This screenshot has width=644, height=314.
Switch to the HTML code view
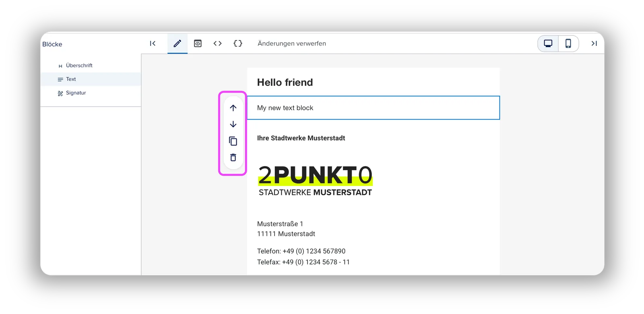[218, 43]
